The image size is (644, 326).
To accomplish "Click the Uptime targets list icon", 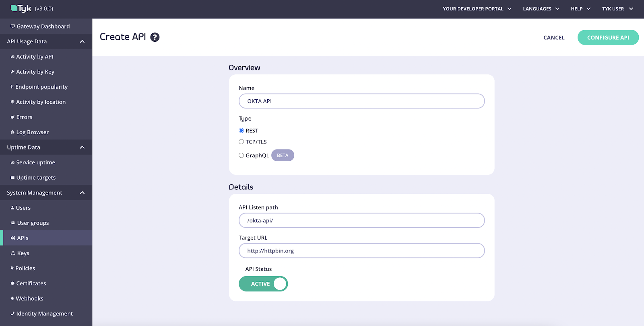I will click(x=12, y=178).
